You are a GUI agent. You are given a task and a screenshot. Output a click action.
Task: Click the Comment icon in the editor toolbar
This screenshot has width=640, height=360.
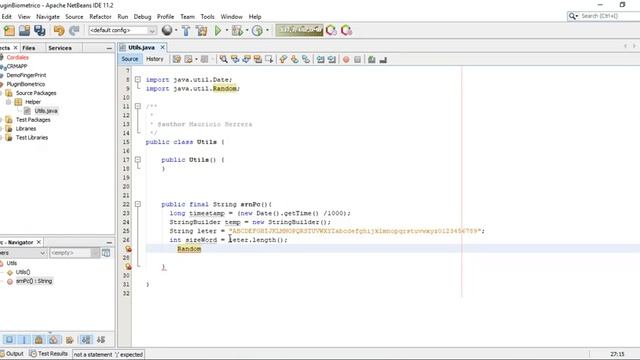pos(371,60)
